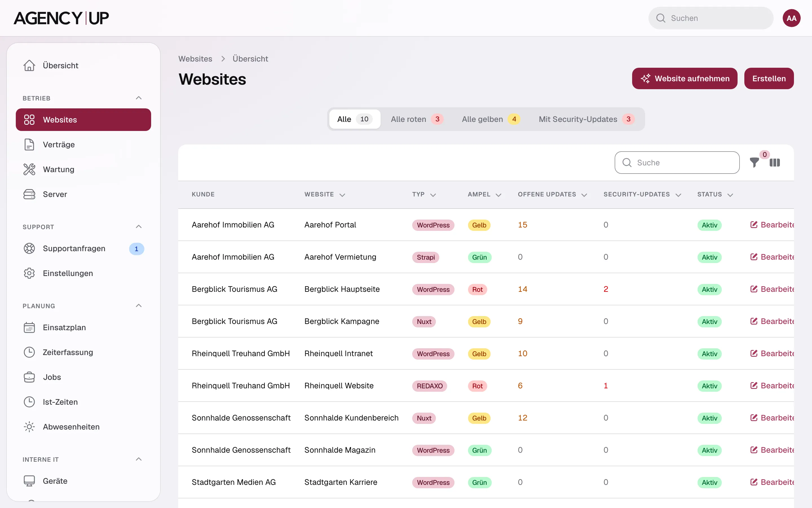The width and height of the screenshot is (812, 508).
Task: Switch to Alle gelben tab
Action: coord(491,119)
